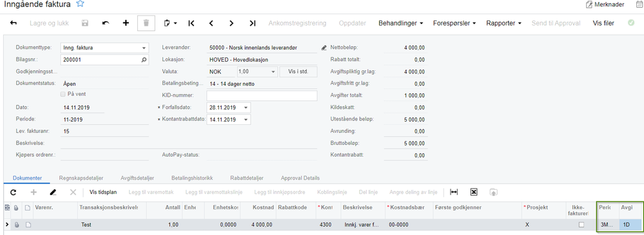
Task: Click into the KID-nummer field
Action: click(x=262, y=95)
